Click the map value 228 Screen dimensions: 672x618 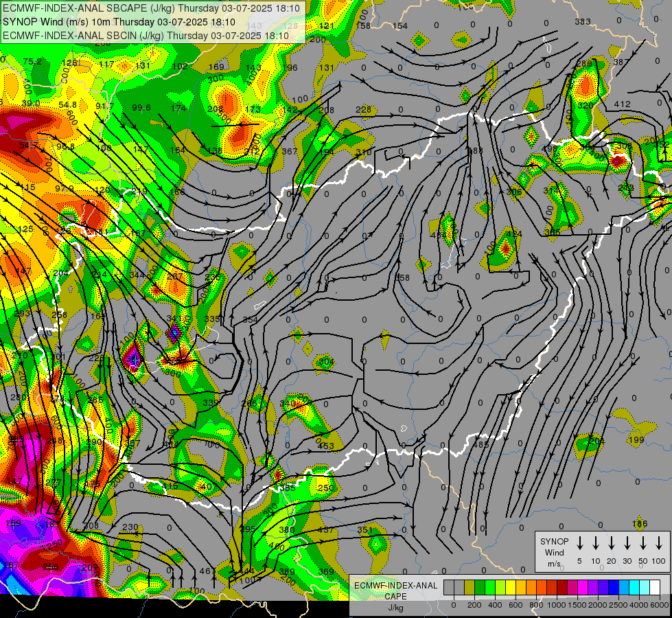[363, 110]
